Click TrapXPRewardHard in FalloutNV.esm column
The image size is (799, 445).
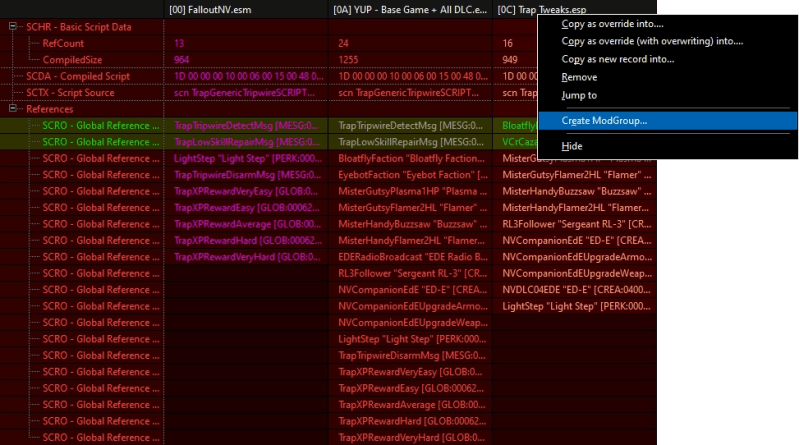pyautogui.click(x=248, y=240)
